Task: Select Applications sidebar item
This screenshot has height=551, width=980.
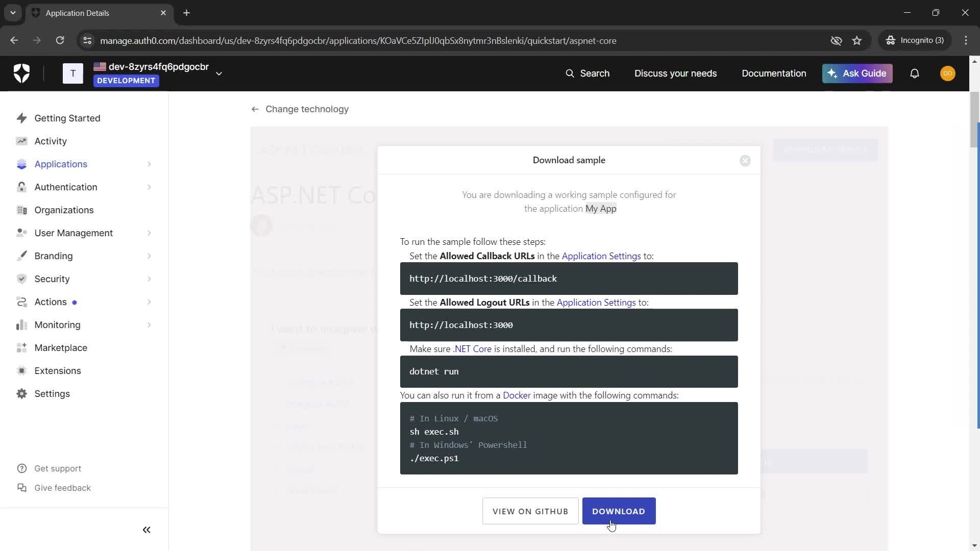Action: (61, 164)
